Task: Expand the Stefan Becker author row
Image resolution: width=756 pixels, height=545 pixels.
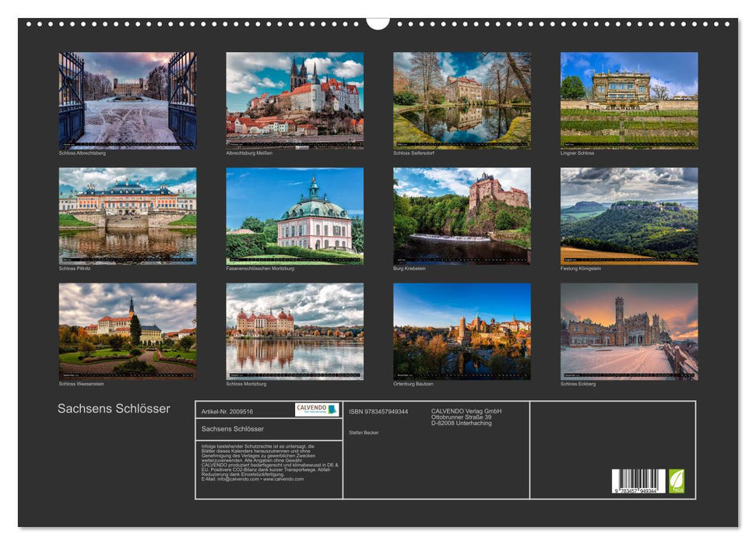Action: (x=363, y=433)
